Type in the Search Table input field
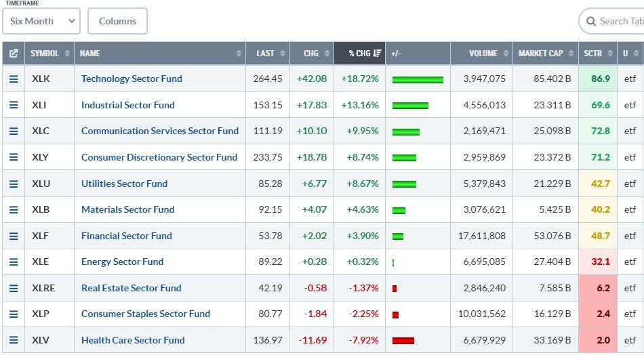644x355 pixels. coord(620,22)
